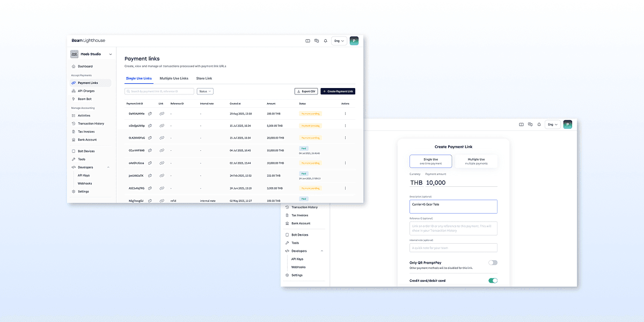Switch to the Store Link tab
This screenshot has height=322, width=644.
click(x=204, y=78)
